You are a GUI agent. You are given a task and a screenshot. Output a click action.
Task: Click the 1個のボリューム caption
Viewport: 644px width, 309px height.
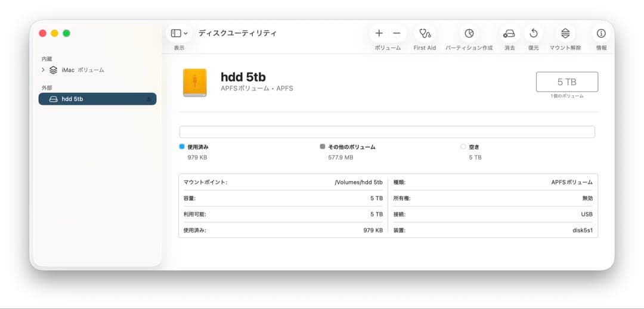(567, 96)
